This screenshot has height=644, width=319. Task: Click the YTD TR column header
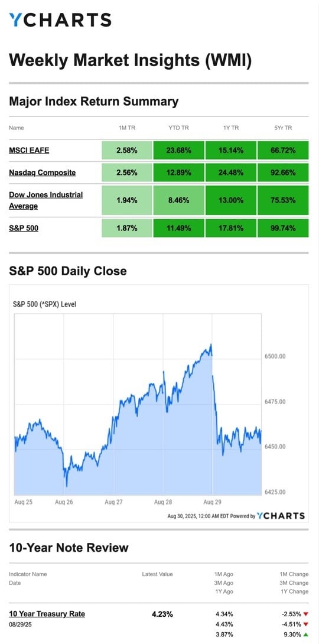178,128
